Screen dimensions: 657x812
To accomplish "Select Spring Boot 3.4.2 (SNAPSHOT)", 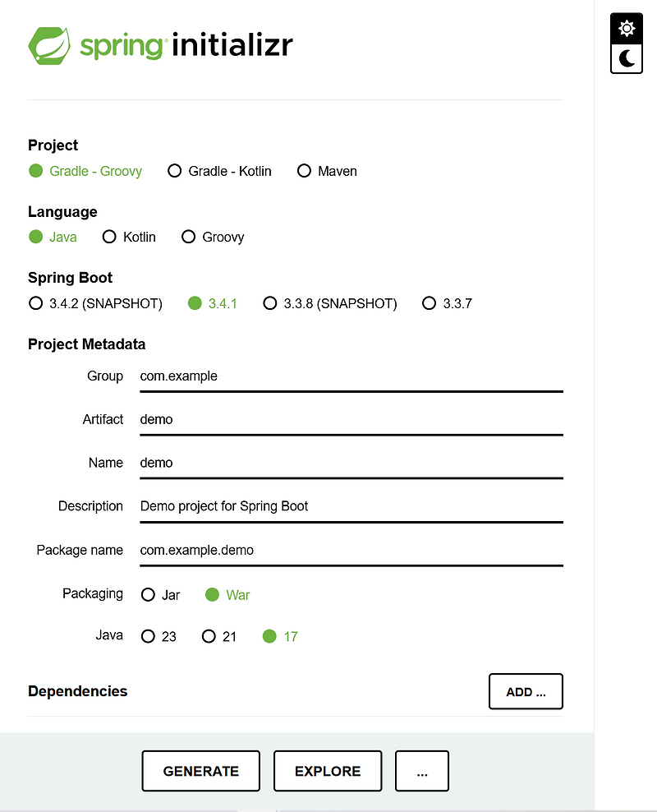I will click(x=35, y=303).
